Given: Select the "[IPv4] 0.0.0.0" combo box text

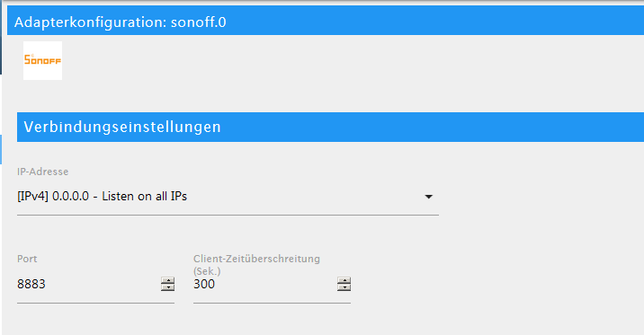Looking at the screenshot, I should click(x=53, y=197).
